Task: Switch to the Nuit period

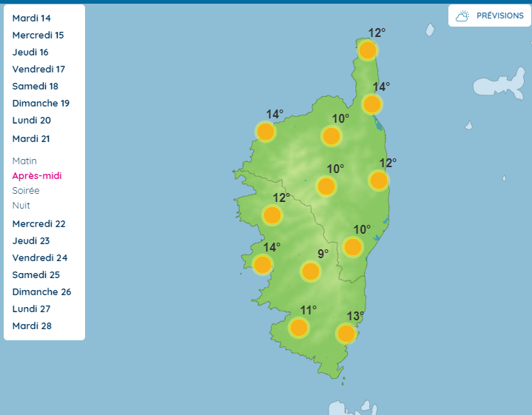Action: 21,206
